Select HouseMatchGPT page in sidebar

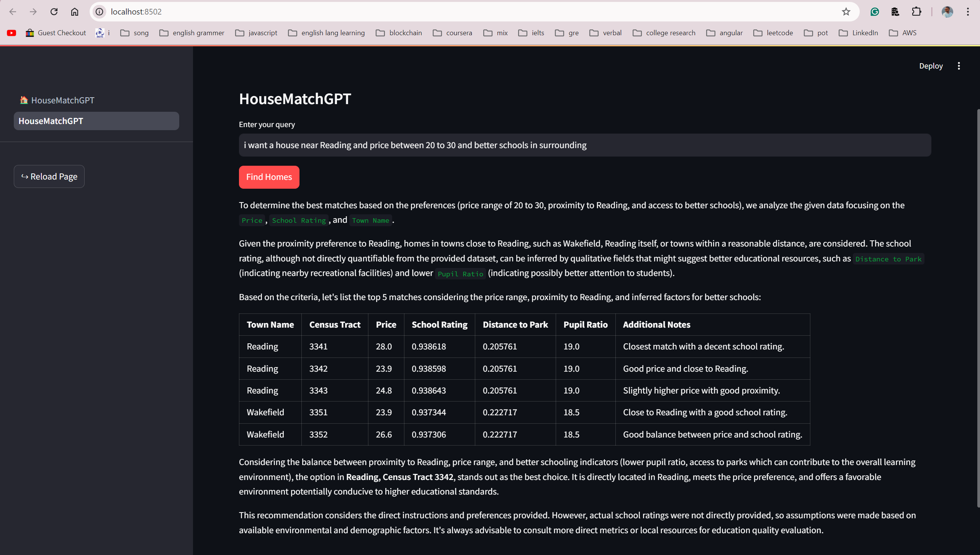coord(96,121)
